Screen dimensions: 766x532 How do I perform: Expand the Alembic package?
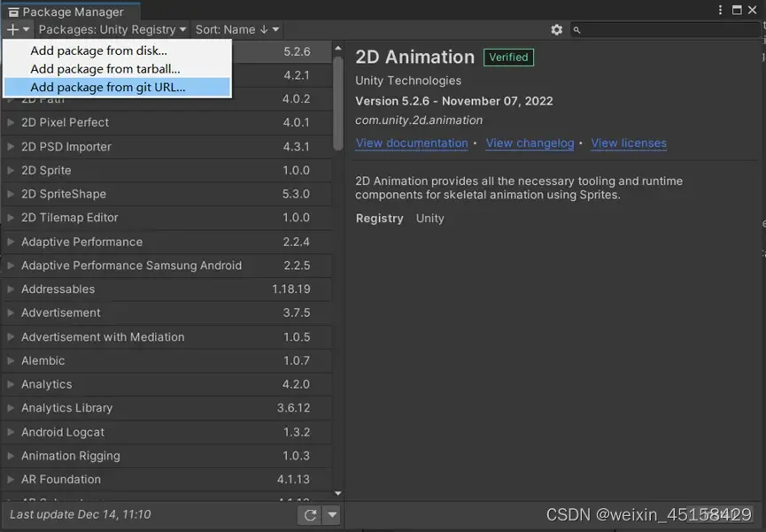(x=11, y=360)
